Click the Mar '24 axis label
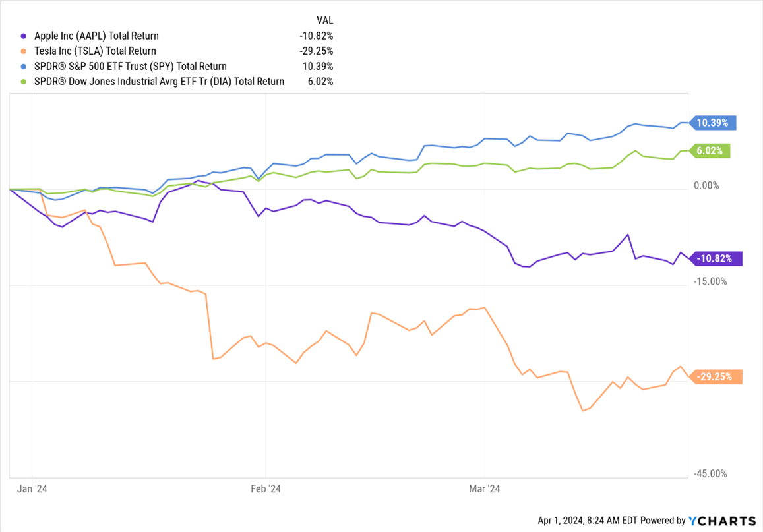This screenshot has width=763, height=532. pyautogui.click(x=484, y=488)
